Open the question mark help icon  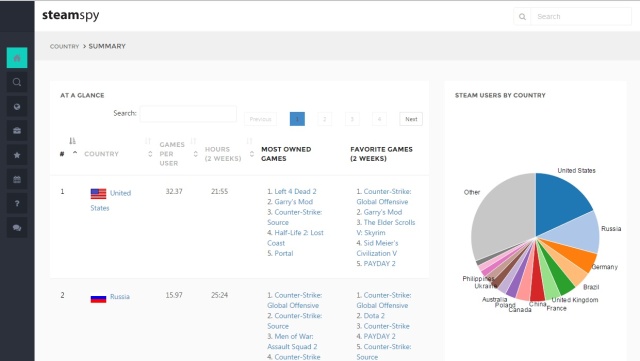click(x=17, y=203)
